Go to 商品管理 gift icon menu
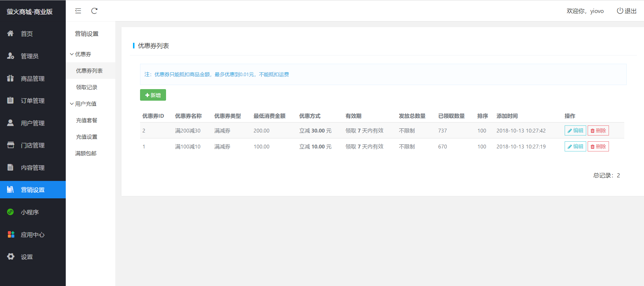The width and height of the screenshot is (644, 286). pos(11,79)
